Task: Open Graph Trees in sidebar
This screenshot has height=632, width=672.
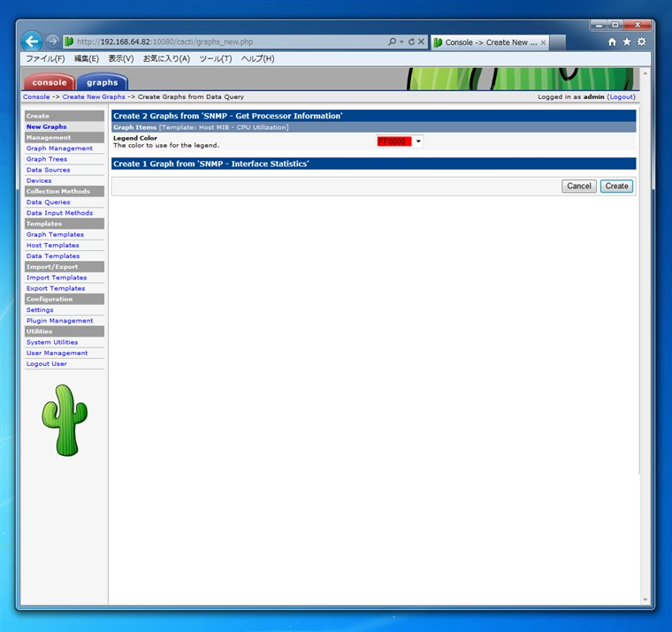Action: (47, 159)
